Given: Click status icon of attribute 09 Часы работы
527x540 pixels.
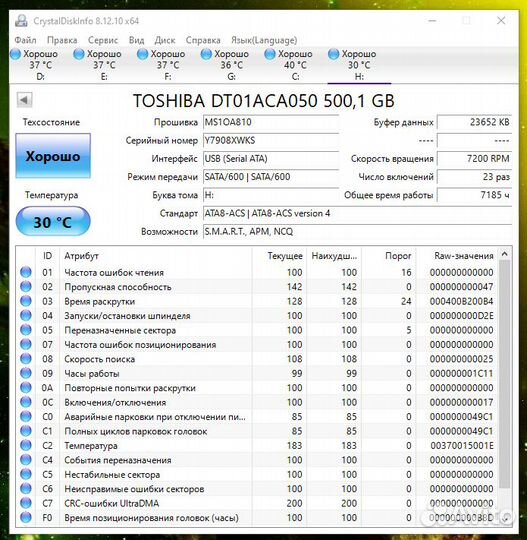Looking at the screenshot, I should coord(26,373).
